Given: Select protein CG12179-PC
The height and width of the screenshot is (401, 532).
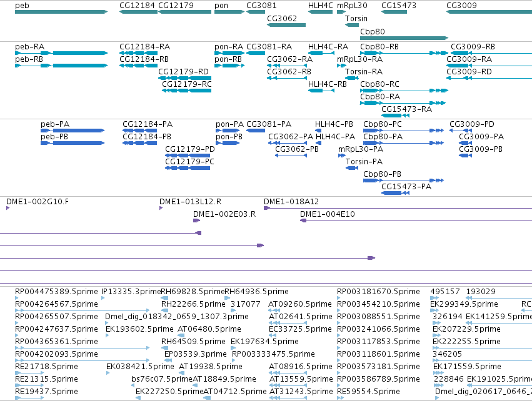Looking at the screenshot, I should click(x=189, y=162).
